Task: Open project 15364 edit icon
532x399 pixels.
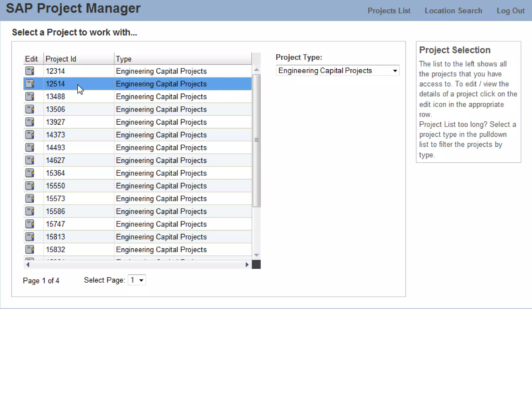Action: (30, 173)
